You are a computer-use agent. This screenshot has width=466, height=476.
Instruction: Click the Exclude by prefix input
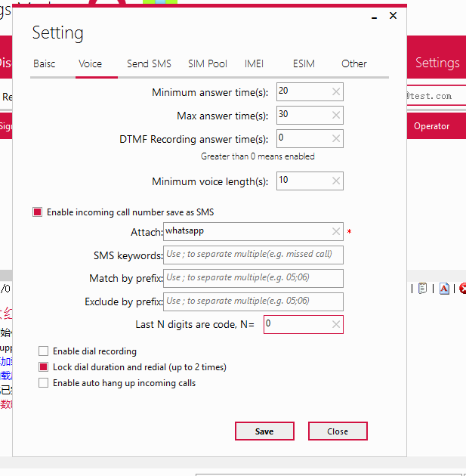pyautogui.click(x=253, y=301)
